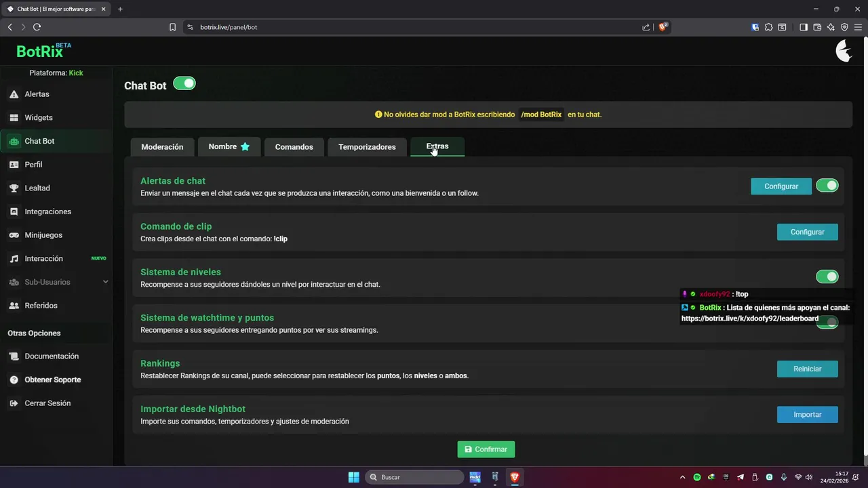Open Brave VPN shield icon
The height and width of the screenshot is (488, 868).
tap(844, 27)
